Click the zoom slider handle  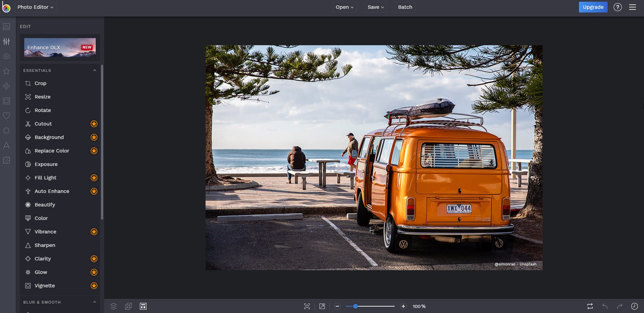pos(355,306)
